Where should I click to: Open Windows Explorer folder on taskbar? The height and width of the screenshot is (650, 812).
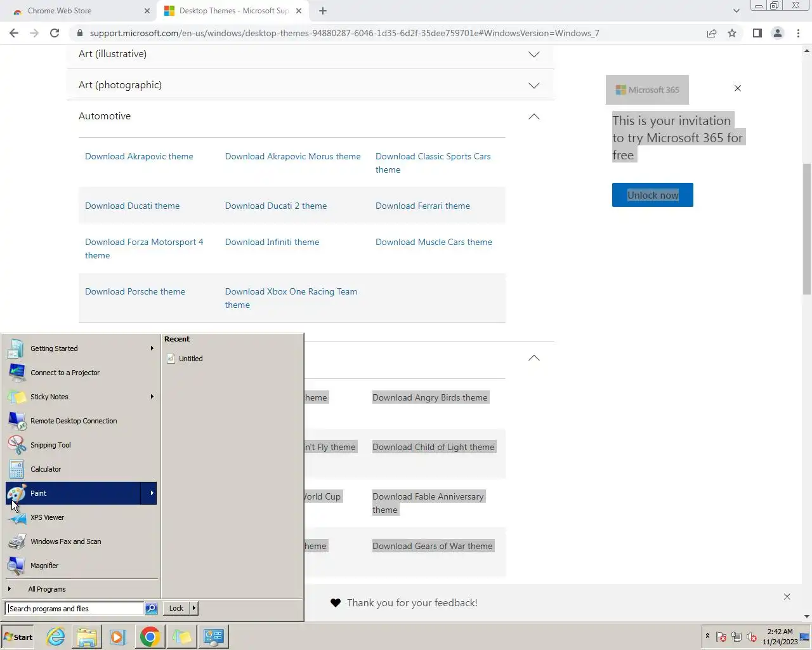[87, 637]
